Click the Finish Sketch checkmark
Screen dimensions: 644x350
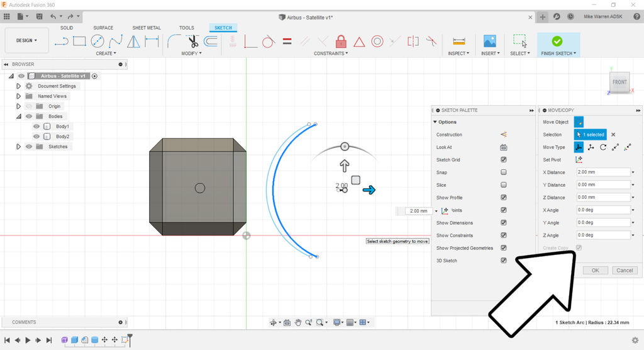tap(557, 41)
